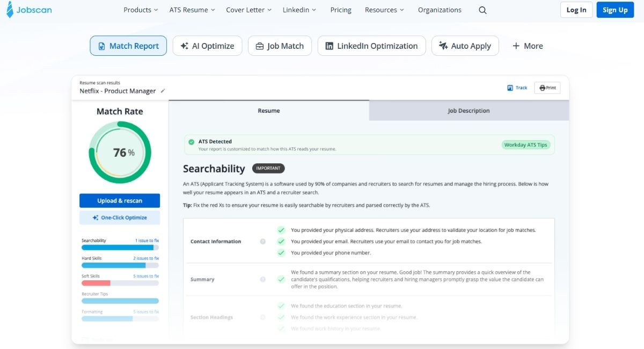Click the Print button
This screenshot has height=349, width=644.
(x=547, y=88)
